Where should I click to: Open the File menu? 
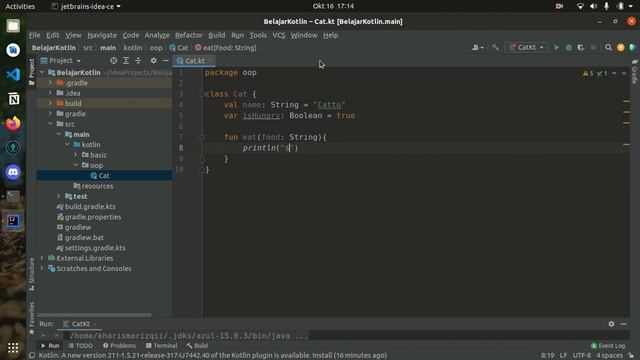35,35
